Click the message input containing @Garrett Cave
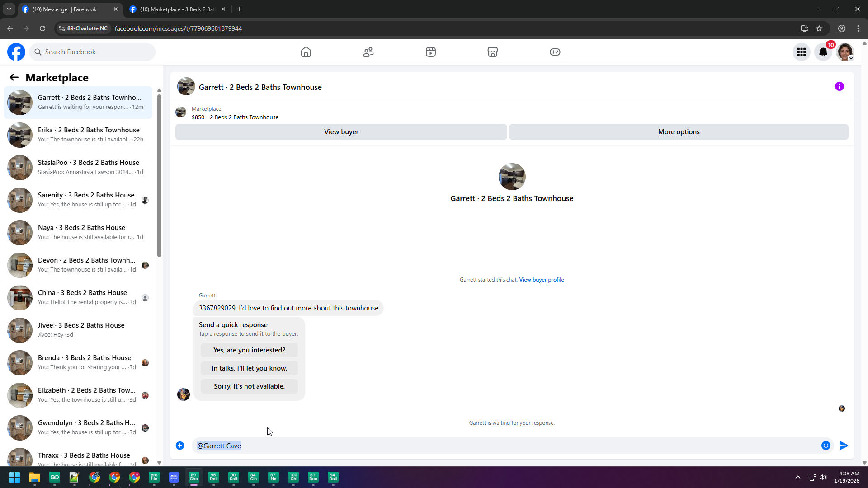Screen dimensions: 868x488 point(506,446)
